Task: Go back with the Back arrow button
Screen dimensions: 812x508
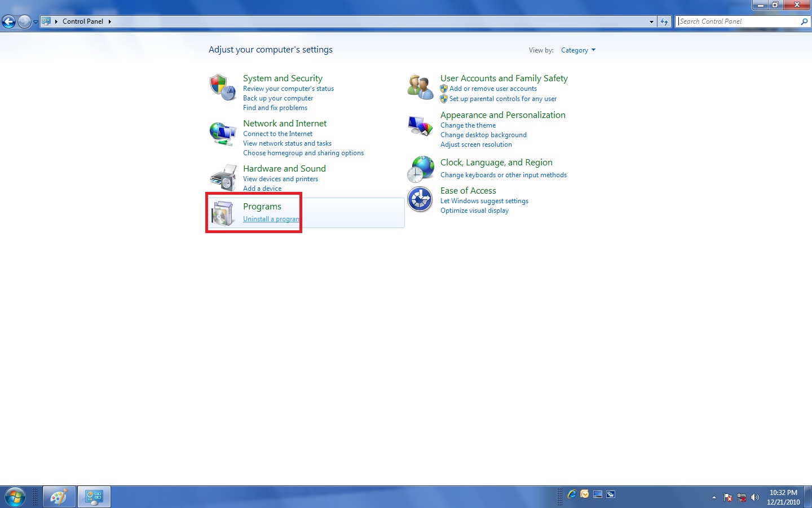Action: point(8,21)
